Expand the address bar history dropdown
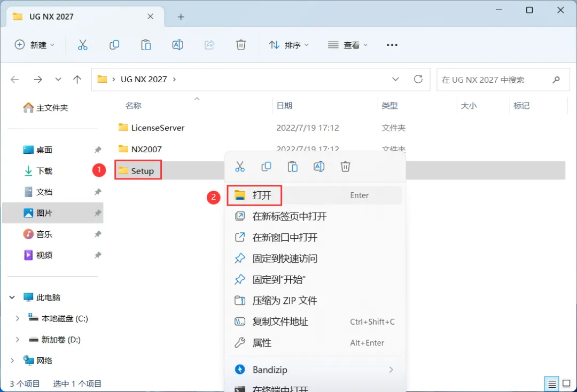This screenshot has height=392, width=577. click(x=395, y=79)
